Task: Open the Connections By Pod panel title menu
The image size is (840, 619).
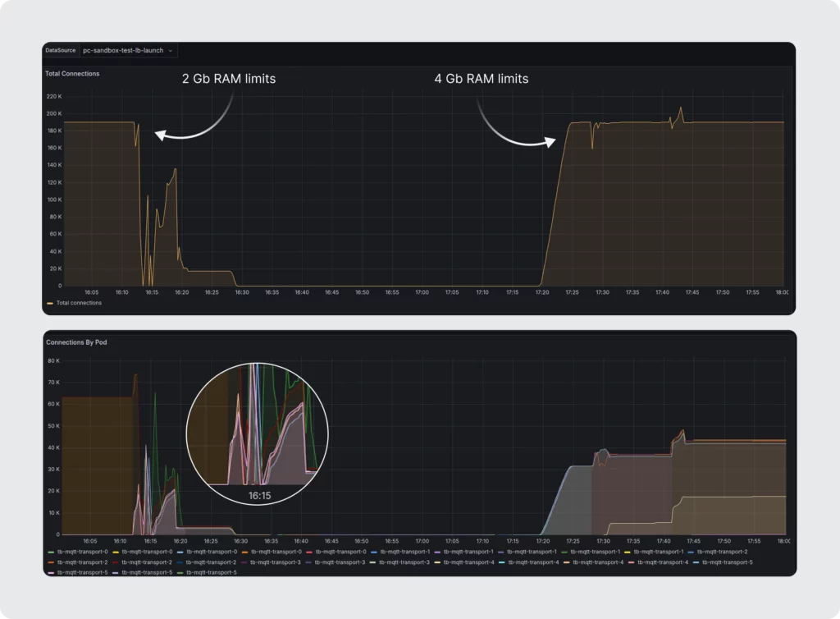Action: (x=76, y=342)
